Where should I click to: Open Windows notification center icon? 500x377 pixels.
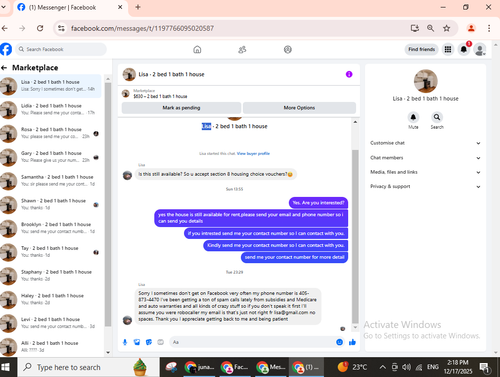tap(484, 367)
